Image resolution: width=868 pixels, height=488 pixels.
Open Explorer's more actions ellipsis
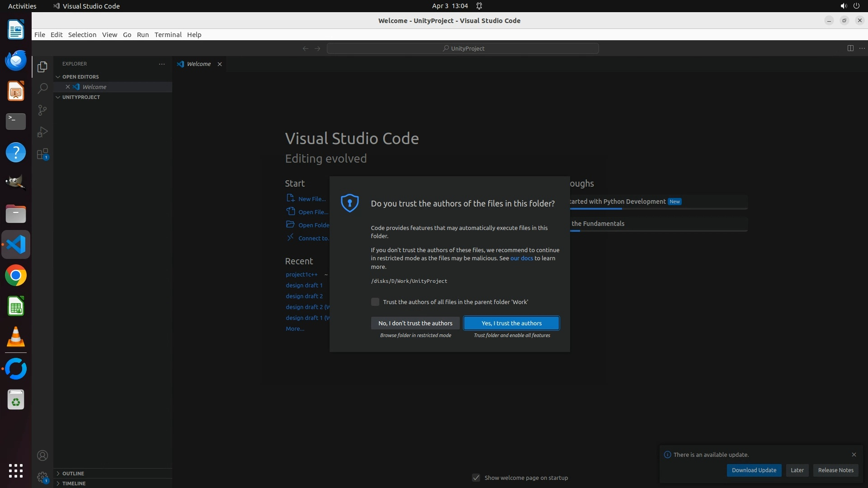162,64
